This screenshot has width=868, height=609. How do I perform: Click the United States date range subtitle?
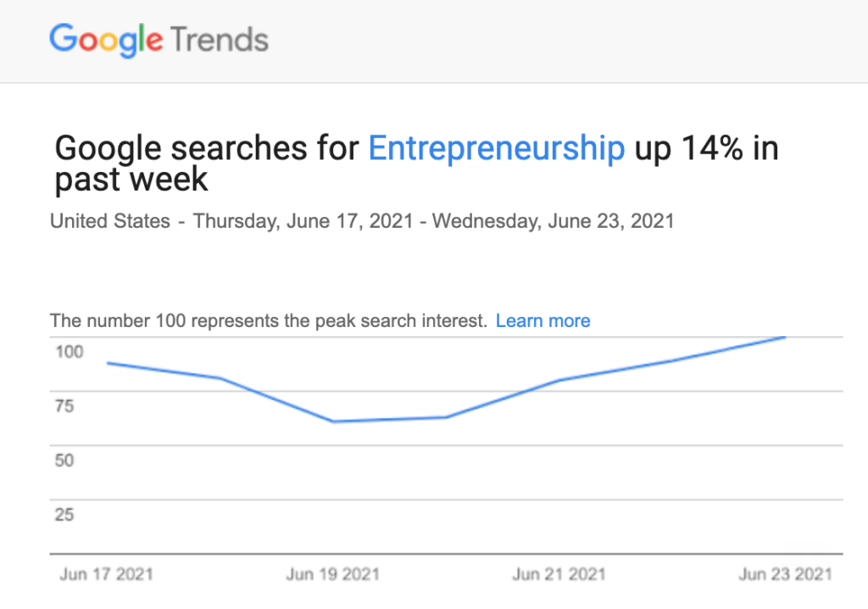point(362,222)
